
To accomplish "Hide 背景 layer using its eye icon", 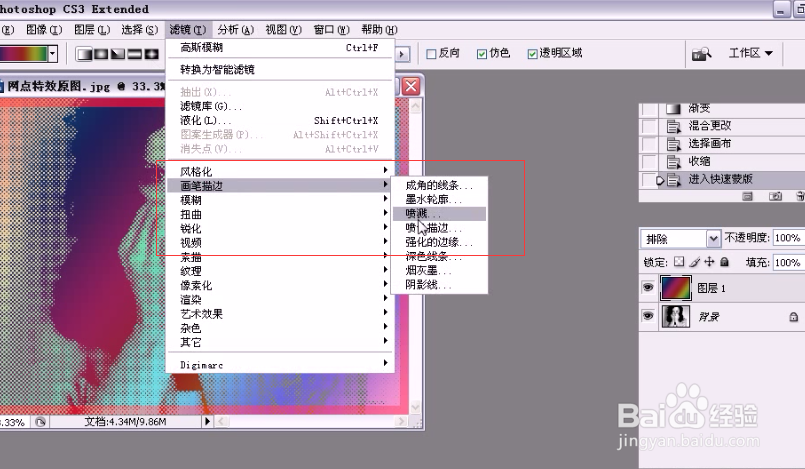I will coord(648,316).
